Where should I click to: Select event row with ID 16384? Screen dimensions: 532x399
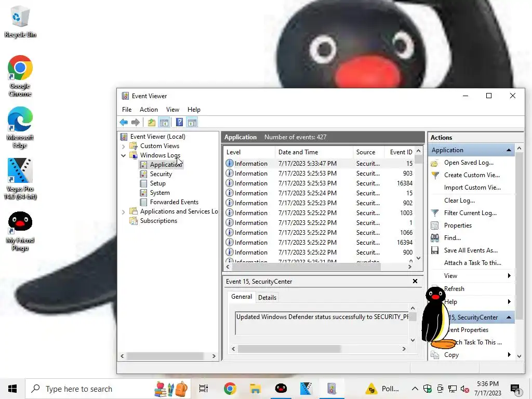pos(319,183)
